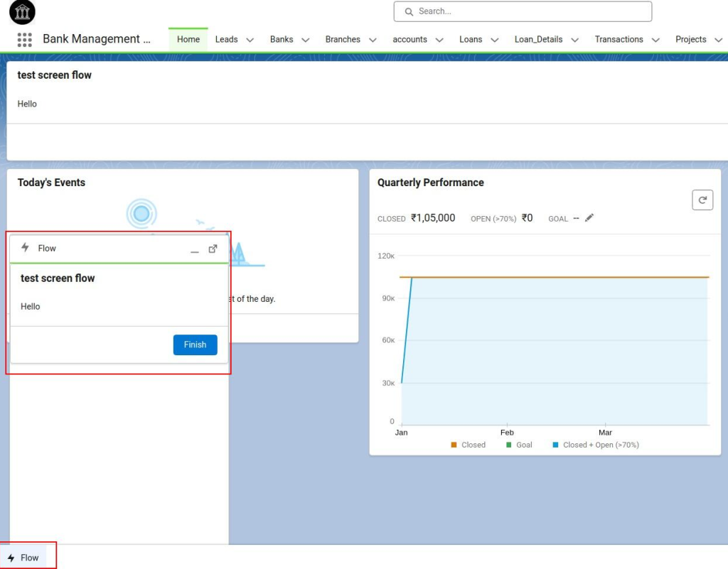
Task: Edit the goal with pencil icon
Action: coord(589,218)
